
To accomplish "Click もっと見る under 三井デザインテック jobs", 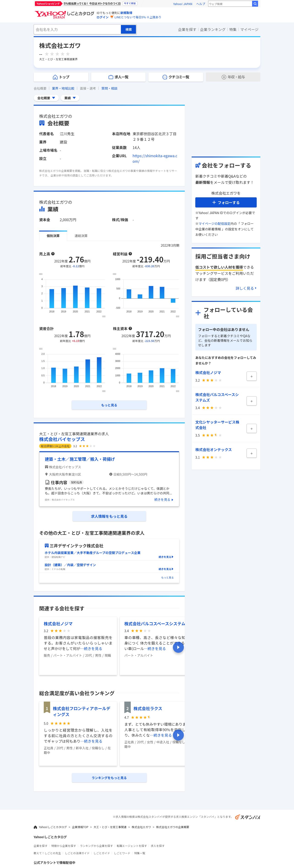I will [x=167, y=578].
